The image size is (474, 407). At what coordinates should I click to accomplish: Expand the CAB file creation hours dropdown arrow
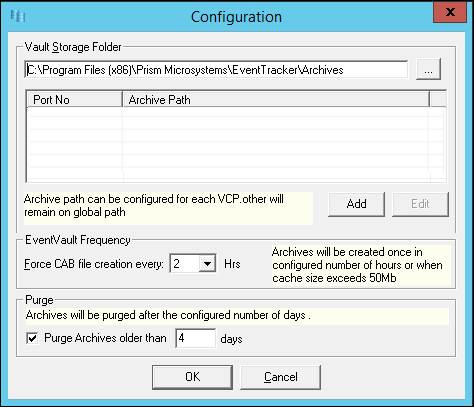[x=207, y=264]
